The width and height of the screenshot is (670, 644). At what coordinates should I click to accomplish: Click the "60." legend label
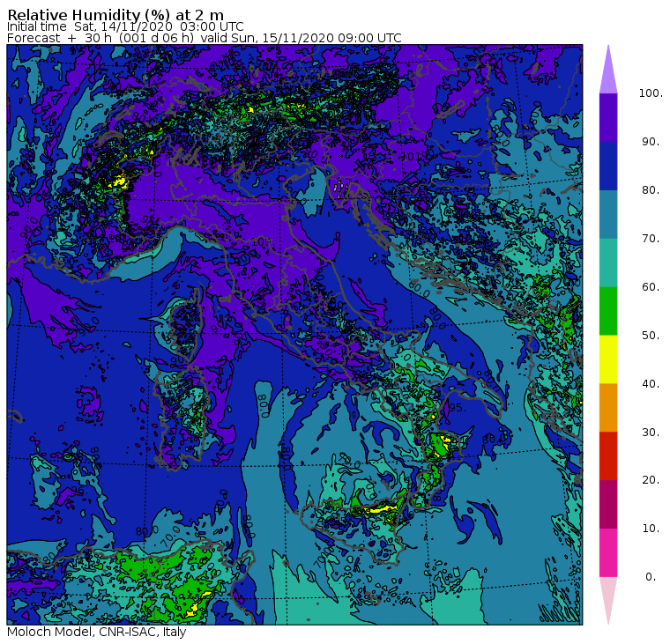point(651,287)
